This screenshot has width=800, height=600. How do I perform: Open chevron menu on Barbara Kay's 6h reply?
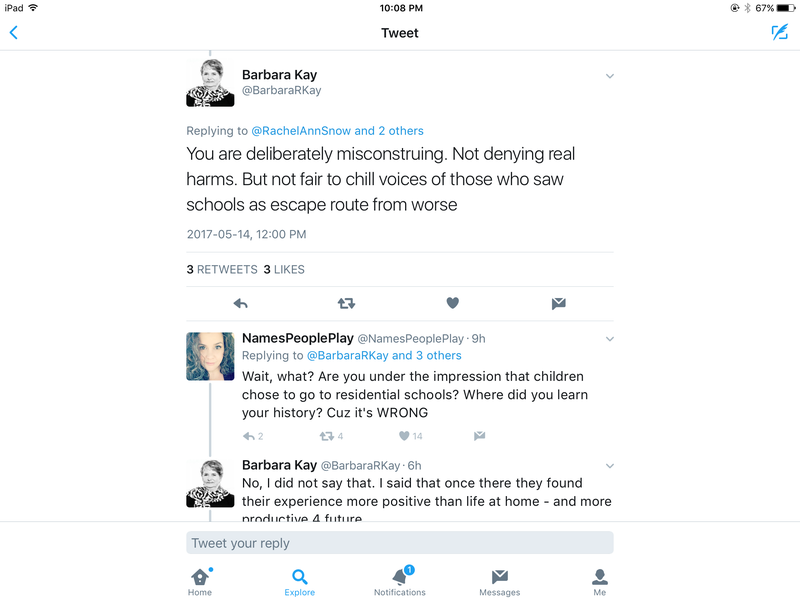[610, 466]
